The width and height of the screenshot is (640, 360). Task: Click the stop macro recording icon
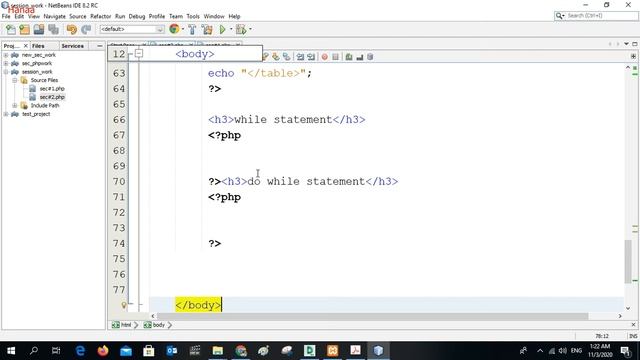(x=336, y=57)
